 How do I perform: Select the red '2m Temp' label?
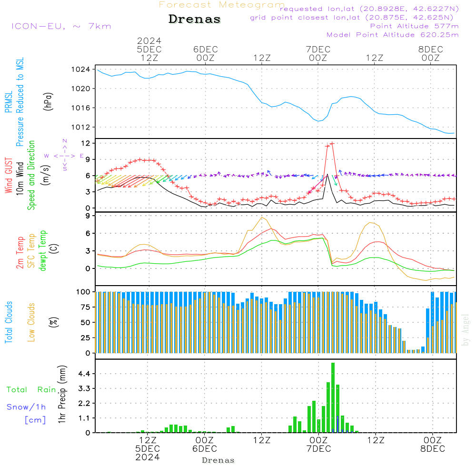pyautogui.click(x=20, y=253)
